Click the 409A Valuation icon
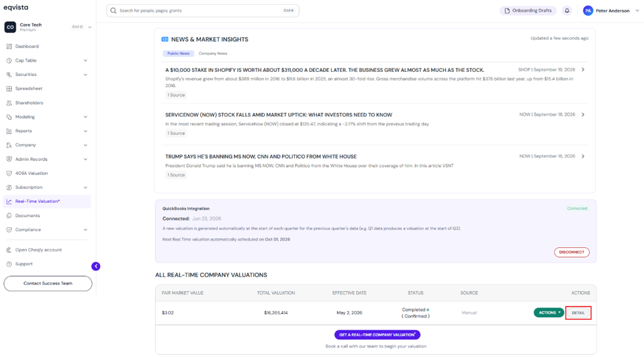The height and width of the screenshot is (357, 644). pos(9,173)
